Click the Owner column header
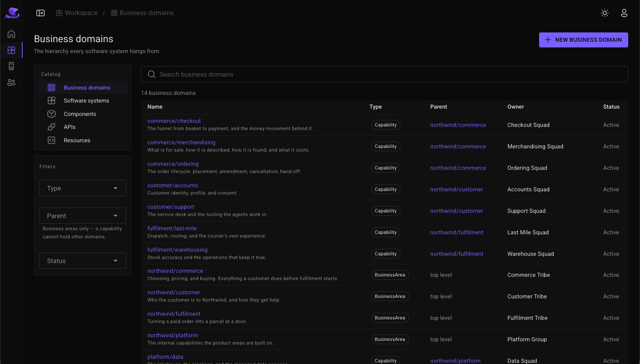 pyautogui.click(x=516, y=107)
